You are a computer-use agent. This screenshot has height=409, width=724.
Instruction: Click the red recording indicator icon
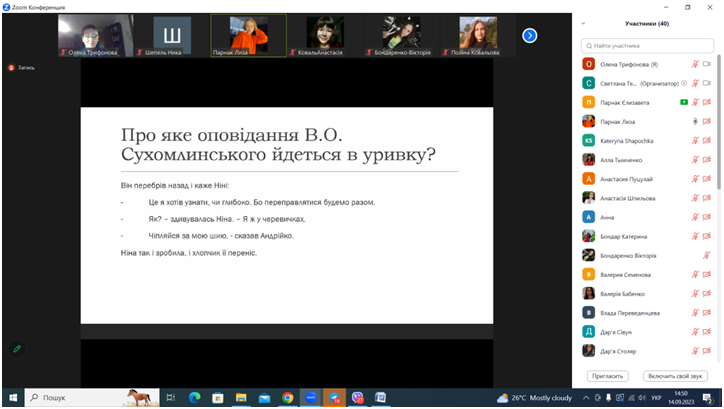[12, 68]
